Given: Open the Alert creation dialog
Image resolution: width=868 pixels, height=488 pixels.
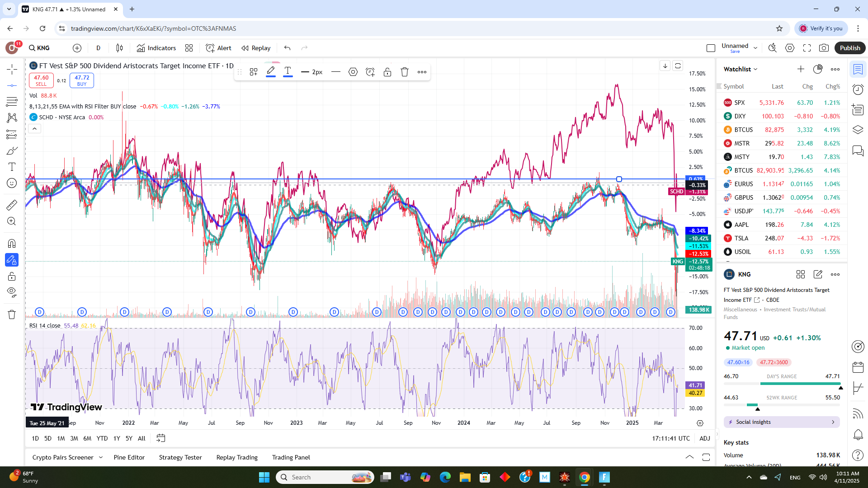Looking at the screenshot, I should [218, 48].
